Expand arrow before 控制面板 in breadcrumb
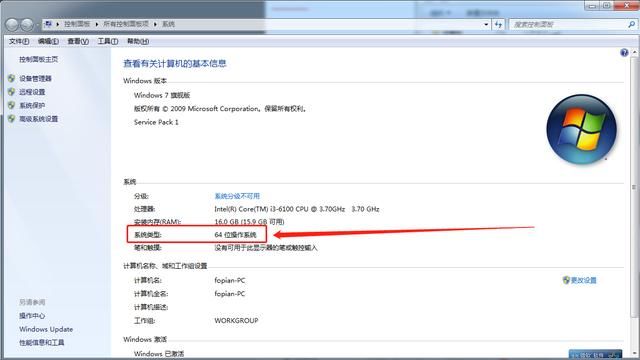The image size is (640, 360). [58, 24]
